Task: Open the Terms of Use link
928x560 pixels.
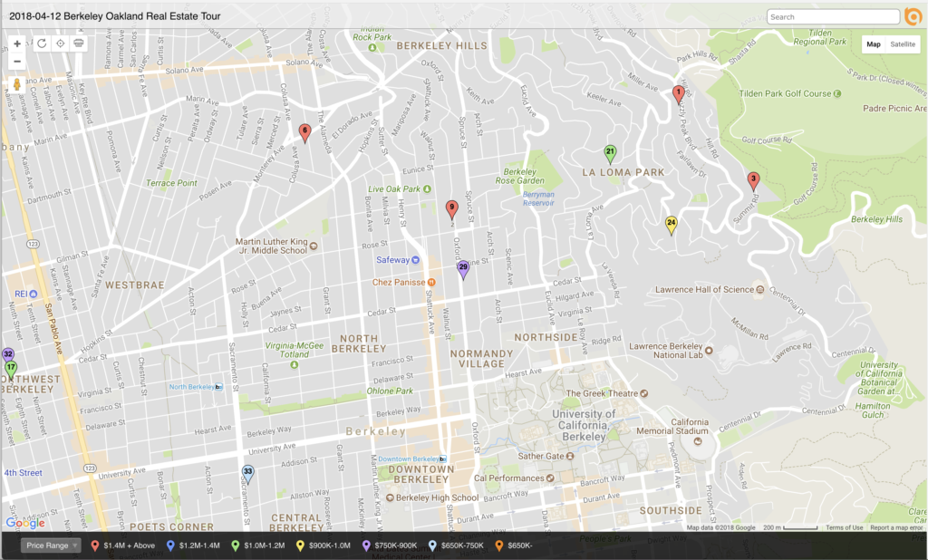Action: point(844,527)
